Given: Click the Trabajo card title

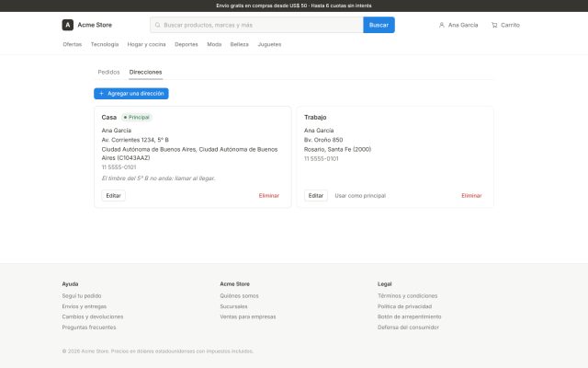Looking at the screenshot, I should pyautogui.click(x=315, y=117).
